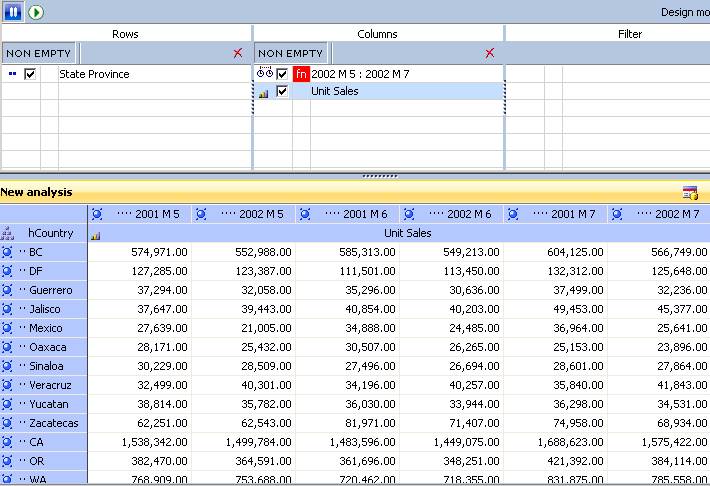Expand the 2001 M 5 column header

(x=97, y=214)
